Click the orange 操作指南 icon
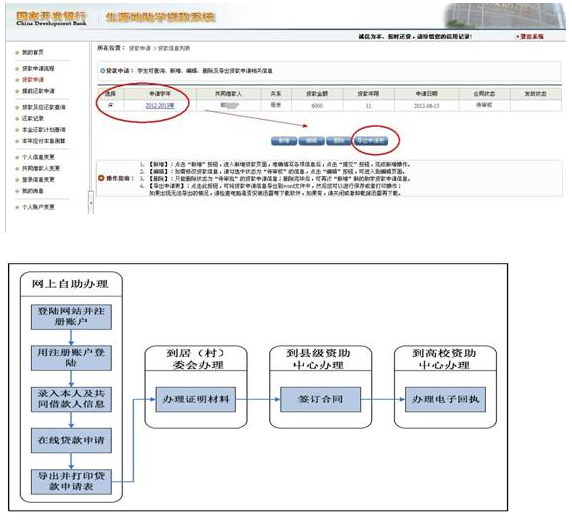The image size is (572, 524). (101, 178)
